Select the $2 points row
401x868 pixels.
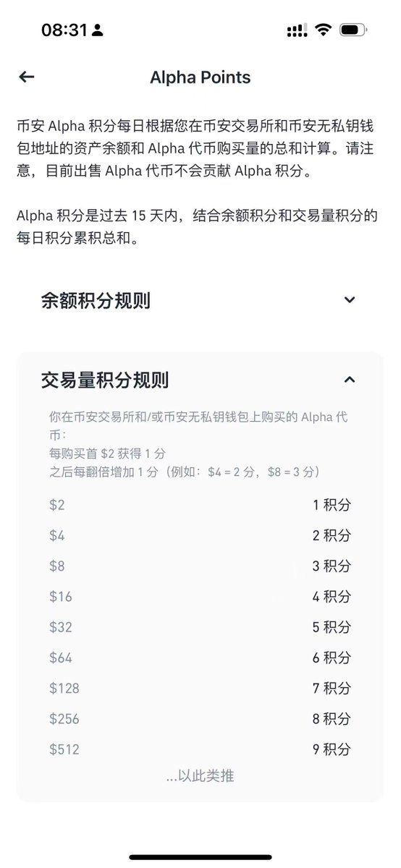tap(200, 505)
